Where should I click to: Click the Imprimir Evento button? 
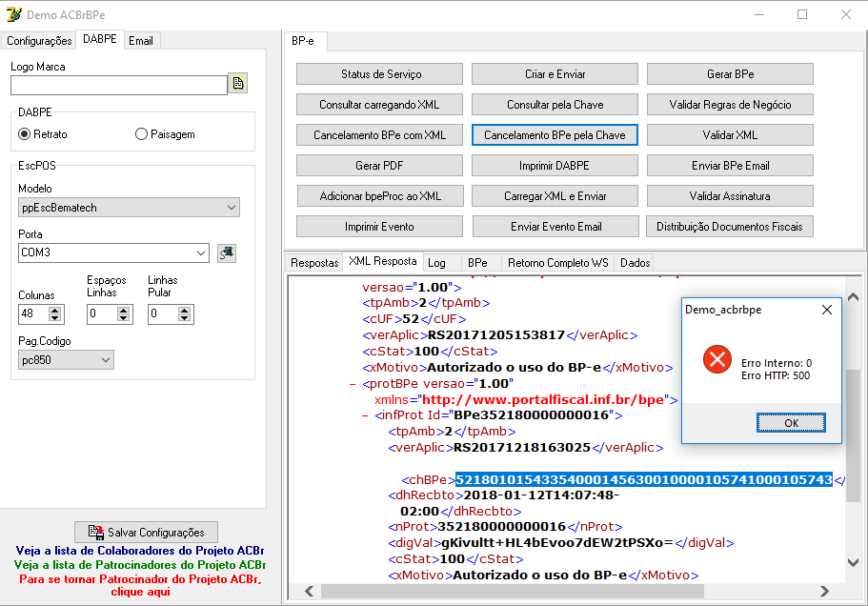[380, 227]
